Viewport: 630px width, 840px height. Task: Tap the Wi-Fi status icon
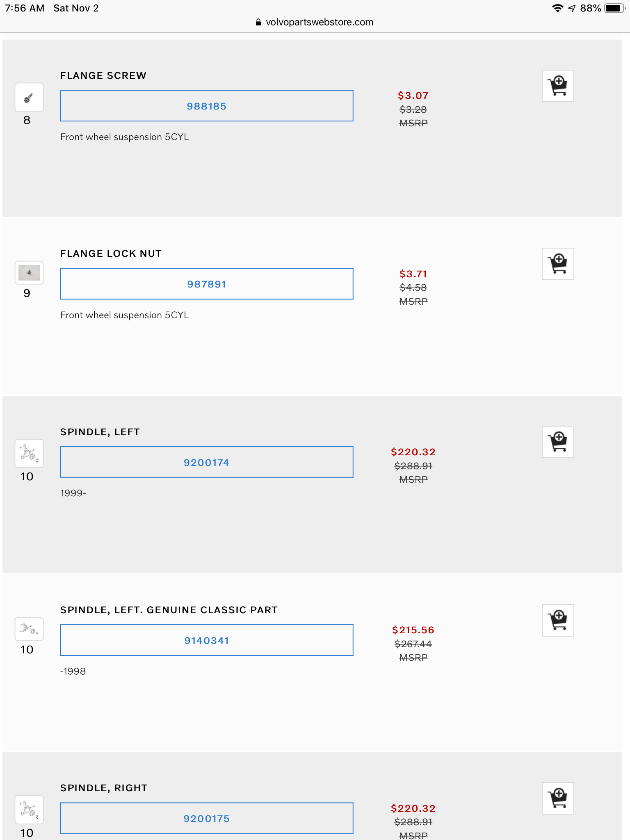click(x=557, y=8)
